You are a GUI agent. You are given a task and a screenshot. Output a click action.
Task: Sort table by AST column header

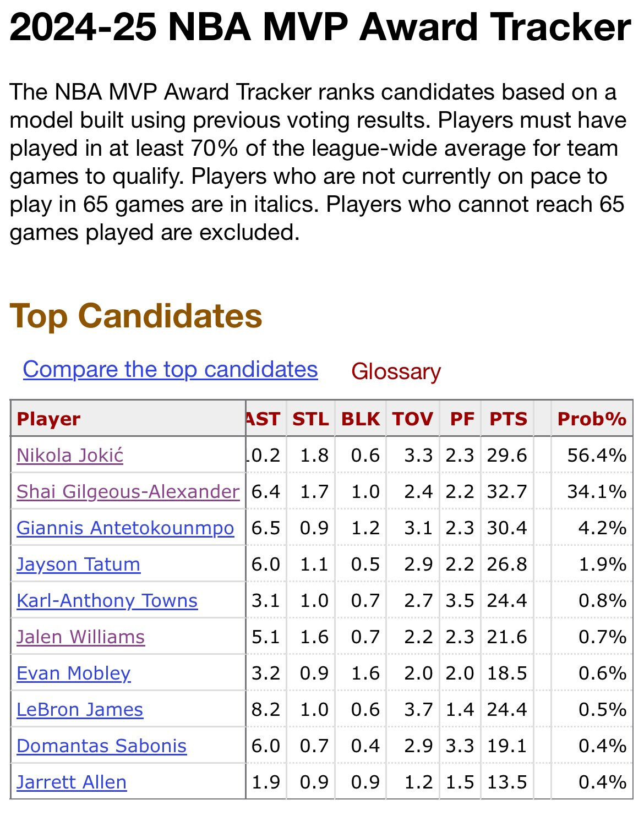264,419
